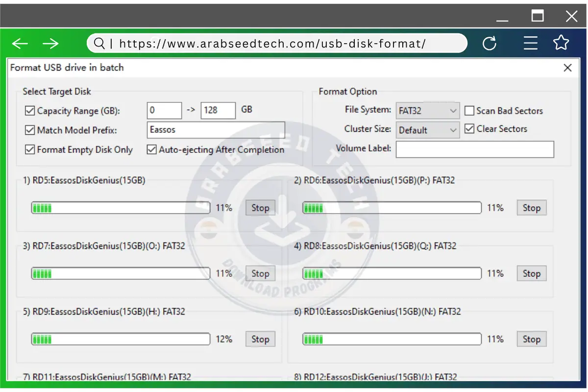Toggle the Capacity Range (GB) checkbox
This screenshot has height=392, width=588.
(30, 111)
